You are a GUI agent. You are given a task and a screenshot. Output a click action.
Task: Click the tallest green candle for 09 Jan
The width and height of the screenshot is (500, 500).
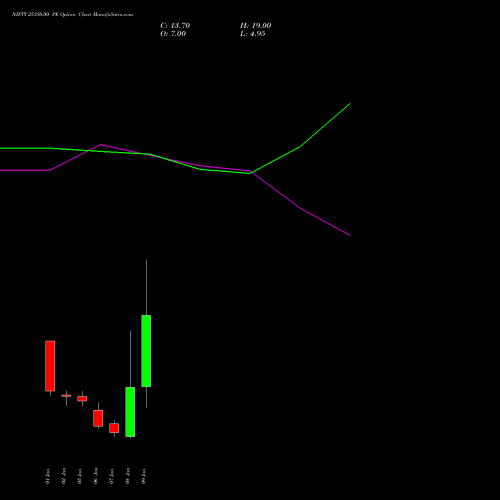tap(146, 351)
